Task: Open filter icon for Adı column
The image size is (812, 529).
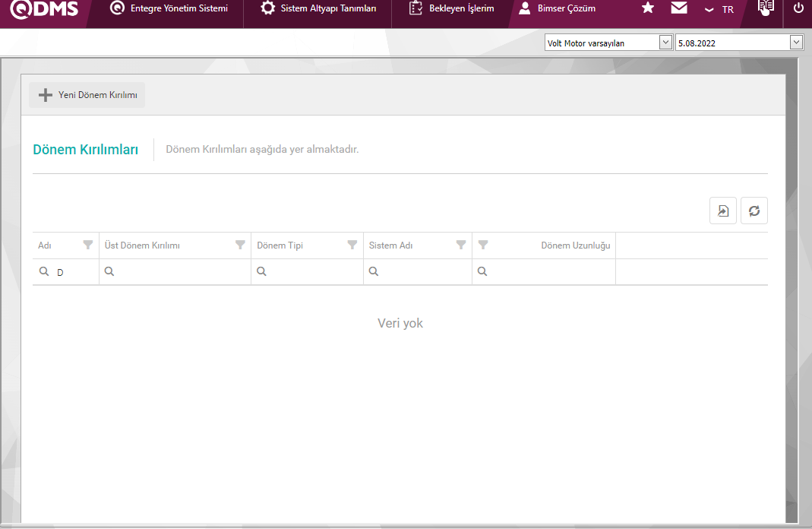Action: tap(88, 245)
